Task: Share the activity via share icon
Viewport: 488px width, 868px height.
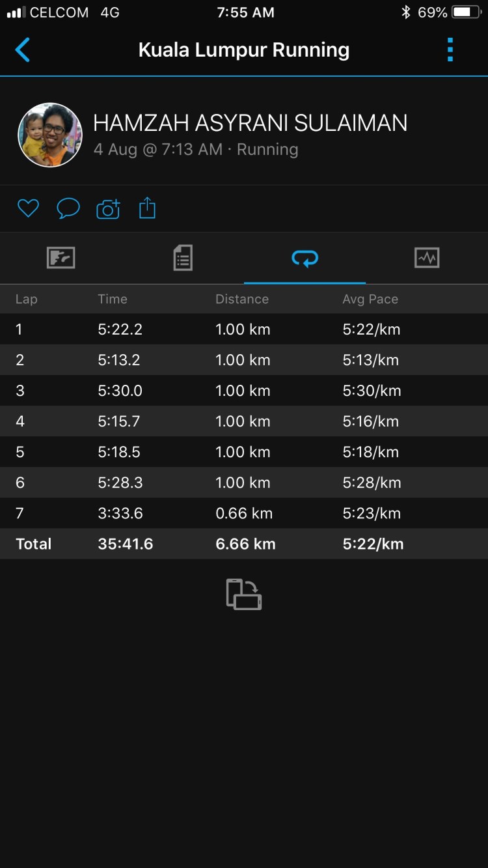Action: point(148,208)
